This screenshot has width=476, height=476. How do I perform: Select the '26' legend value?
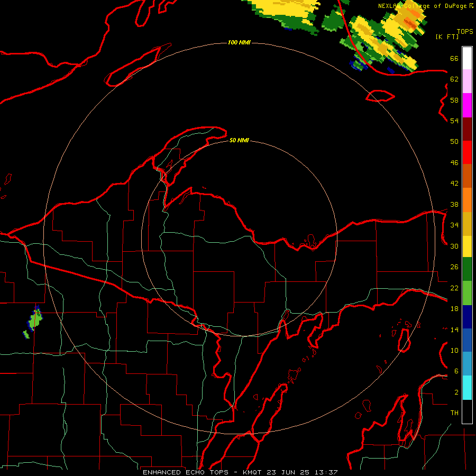pyautogui.click(x=454, y=267)
